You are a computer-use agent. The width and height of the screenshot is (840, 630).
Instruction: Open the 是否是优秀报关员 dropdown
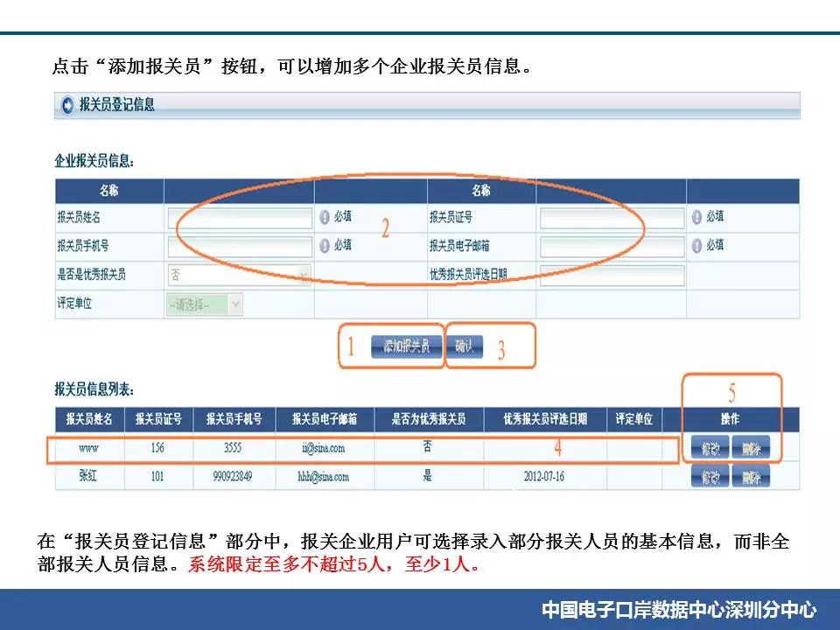(x=239, y=276)
